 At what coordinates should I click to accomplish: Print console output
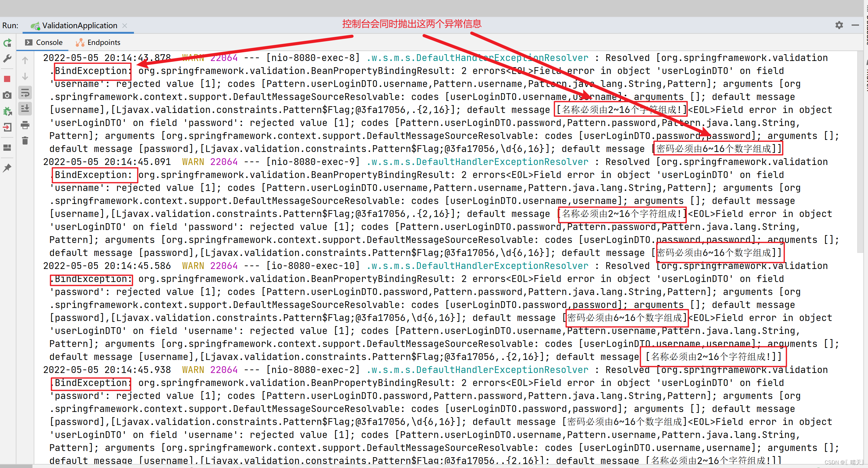pos(25,125)
